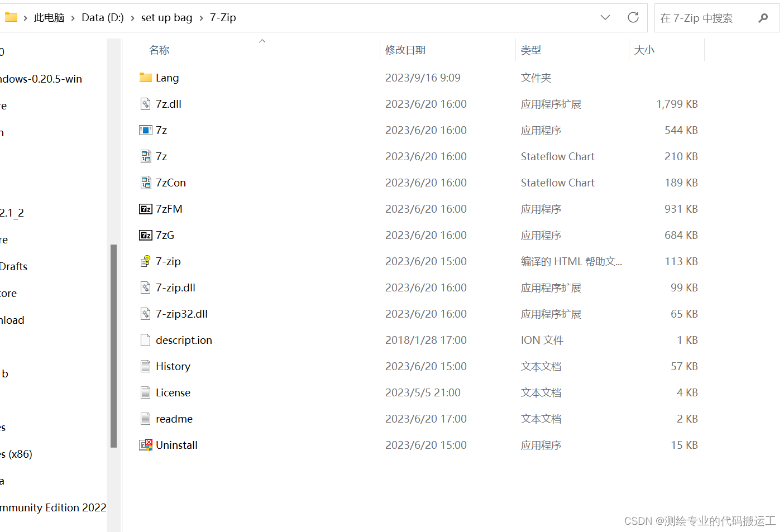The image size is (784, 532).
Task: Click the navigation pane scrollbar thumb
Action: click(114, 346)
